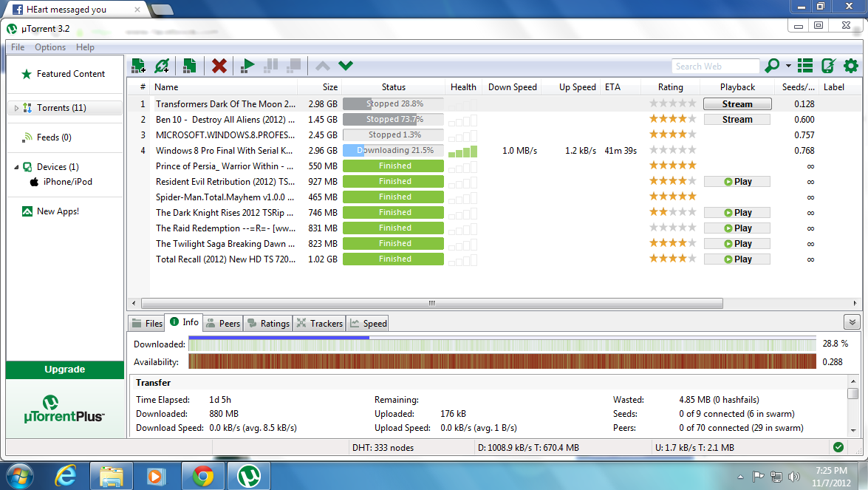868x490 pixels.
Task: Select Prince of Persia Warrior Within torrent
Action: pos(493,166)
